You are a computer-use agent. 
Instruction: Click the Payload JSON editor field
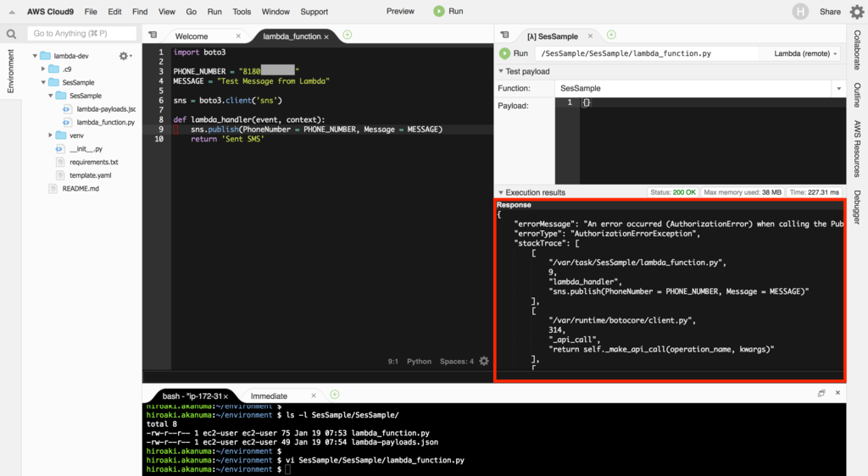tap(700, 141)
